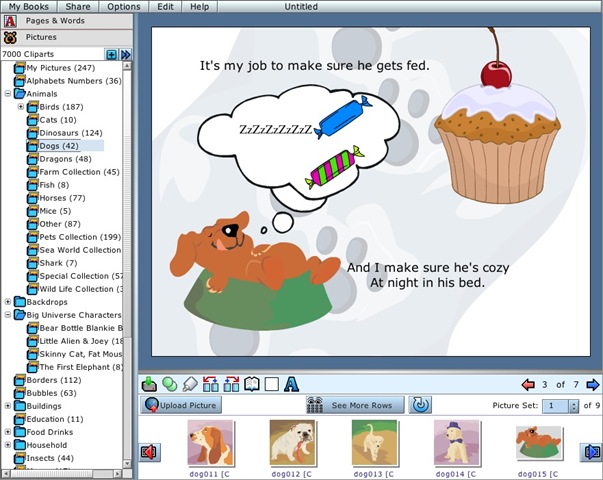603x480 pixels.
Task: Click the folder icon beside My Pictures (247)
Action: pyautogui.click(x=20, y=68)
